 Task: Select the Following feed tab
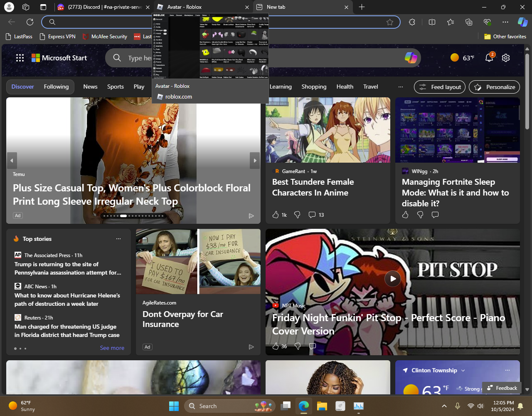tap(56, 87)
